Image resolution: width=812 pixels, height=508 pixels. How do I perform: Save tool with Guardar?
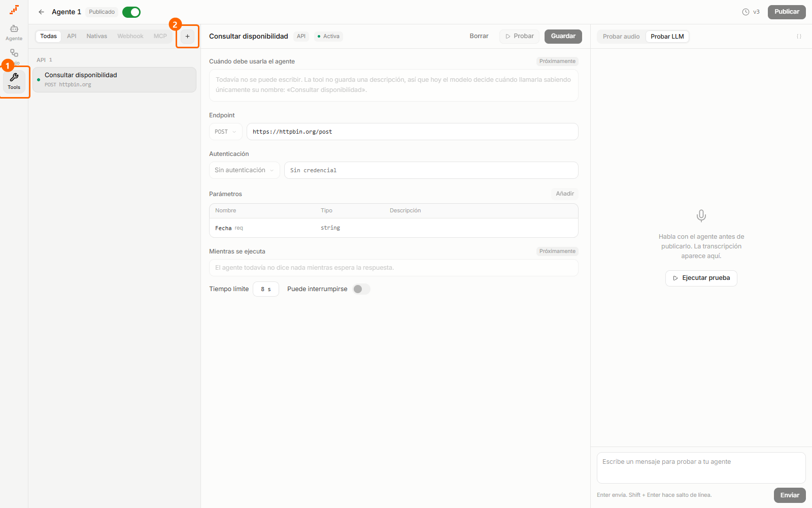click(563, 36)
